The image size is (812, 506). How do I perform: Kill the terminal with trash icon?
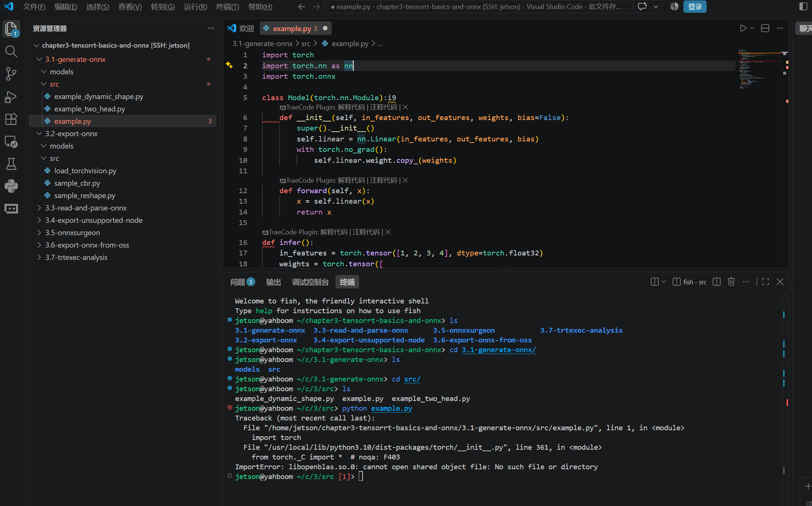(x=731, y=282)
